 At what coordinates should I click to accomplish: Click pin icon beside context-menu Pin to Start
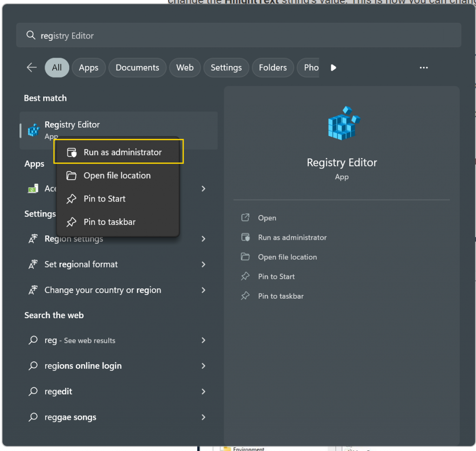71,199
